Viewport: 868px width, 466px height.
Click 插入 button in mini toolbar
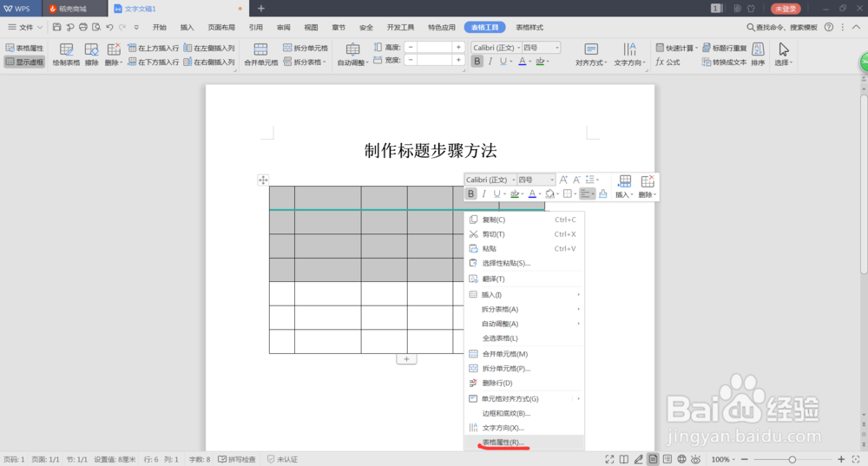624,187
